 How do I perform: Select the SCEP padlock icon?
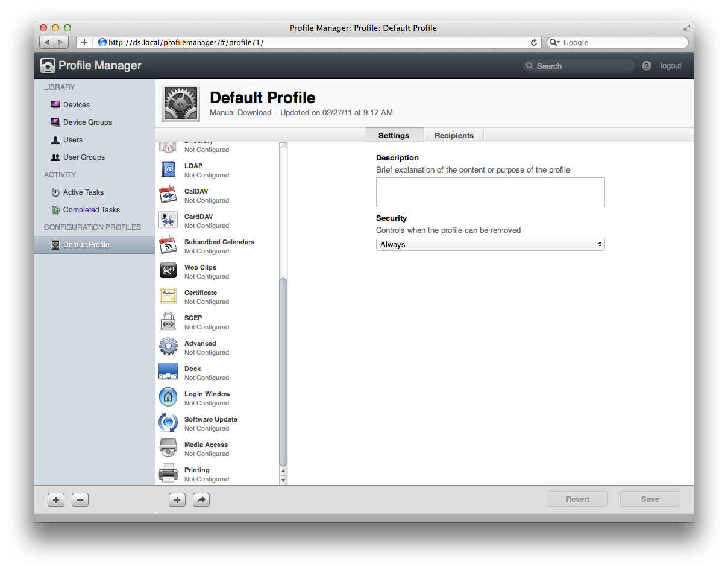(168, 321)
